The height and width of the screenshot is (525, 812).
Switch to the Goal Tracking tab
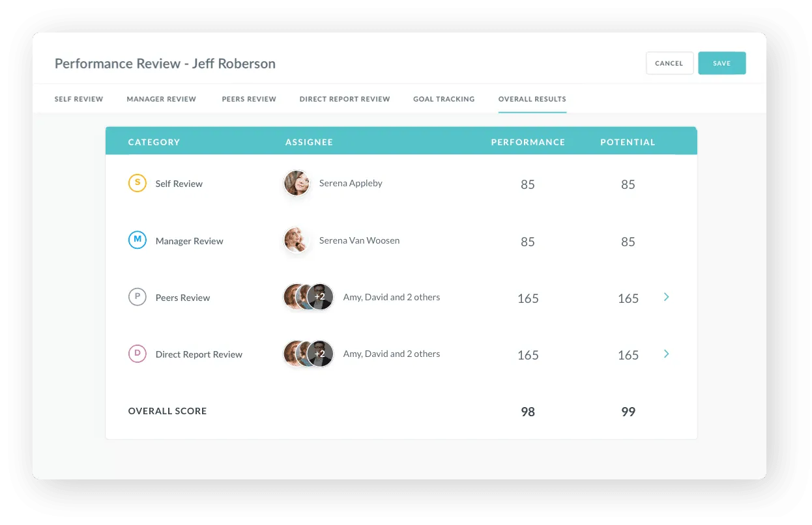[x=444, y=99]
